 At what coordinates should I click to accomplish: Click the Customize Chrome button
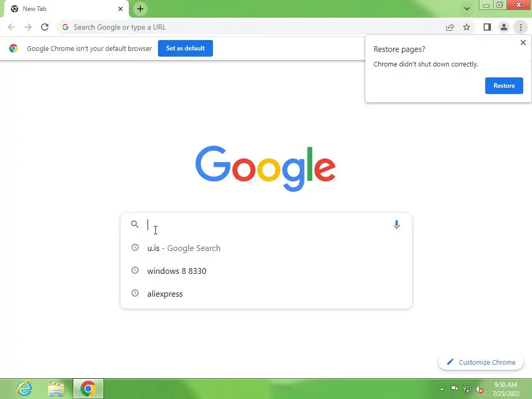481,362
